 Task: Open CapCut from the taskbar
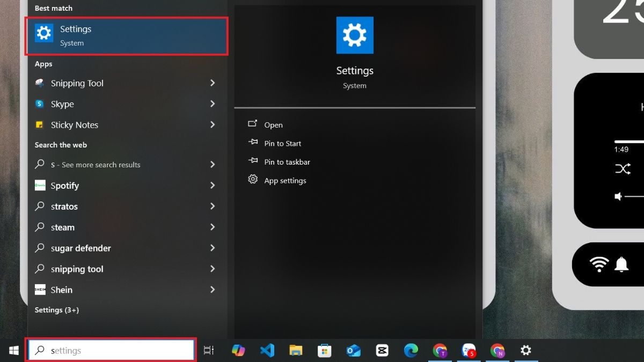(382, 351)
